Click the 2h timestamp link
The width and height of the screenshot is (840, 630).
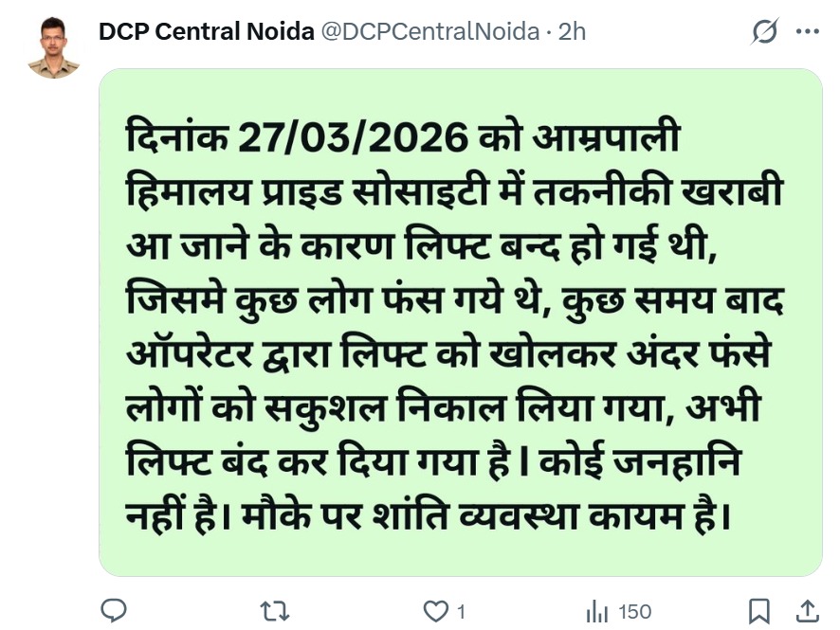pos(572,31)
